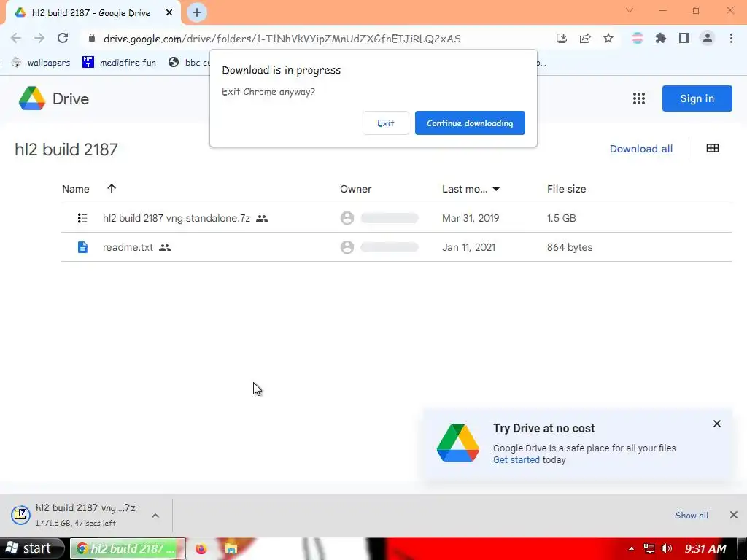Open file explorer from taskbar

231,548
